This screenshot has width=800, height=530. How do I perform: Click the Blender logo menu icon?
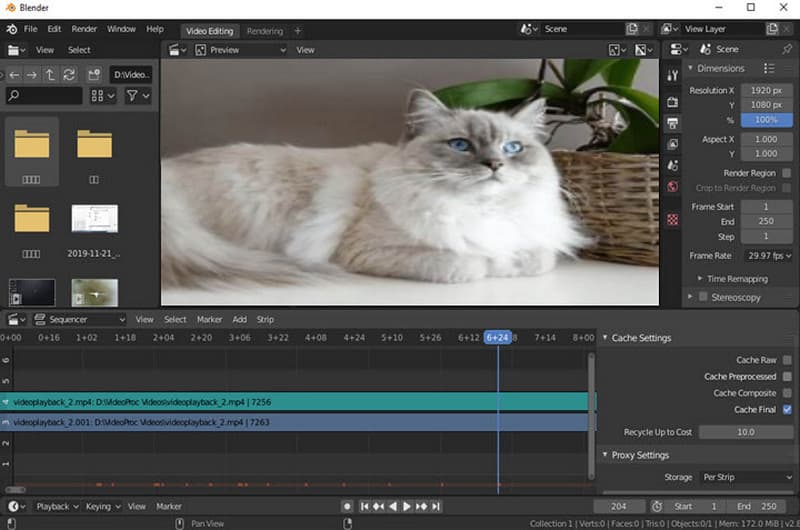[x=11, y=30]
